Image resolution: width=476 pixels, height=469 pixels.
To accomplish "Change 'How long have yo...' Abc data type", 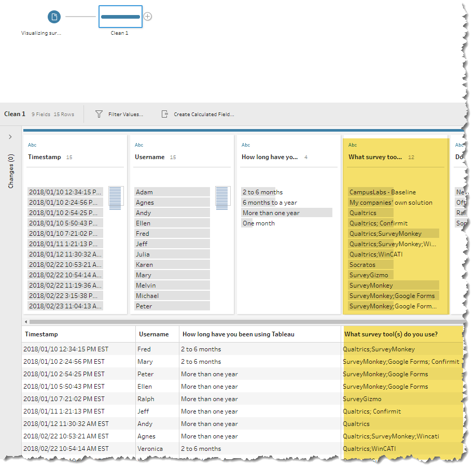I will [x=246, y=145].
